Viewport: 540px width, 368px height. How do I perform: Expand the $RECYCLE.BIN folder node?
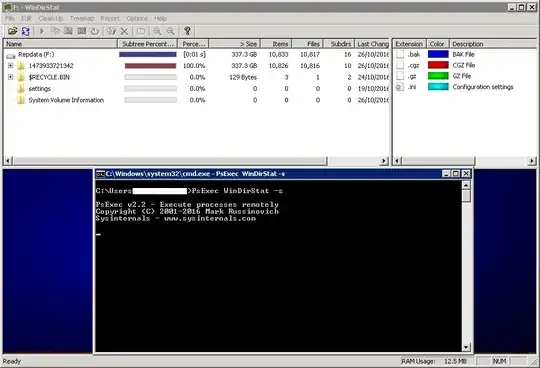click(x=10, y=77)
